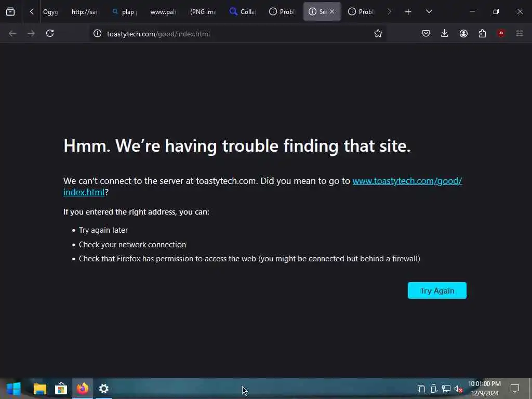Viewport: 532px width, 399px height.
Task: Go forward one page
Action: [31, 33]
